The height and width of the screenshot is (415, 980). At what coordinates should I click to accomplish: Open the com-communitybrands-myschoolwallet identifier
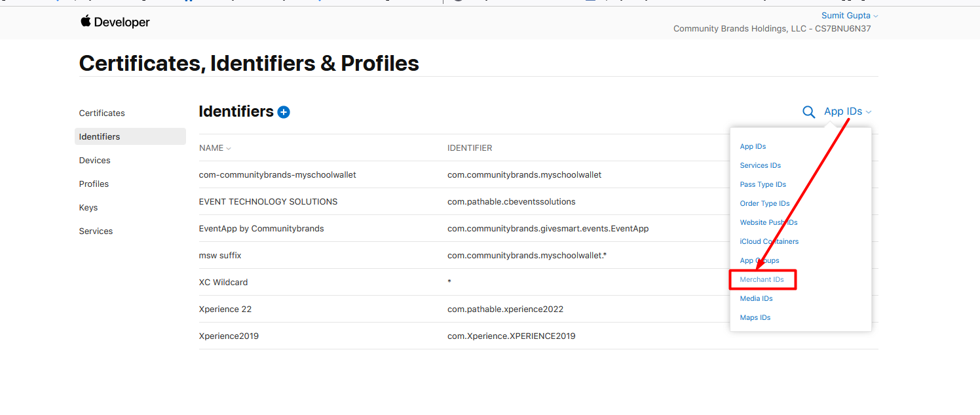tap(277, 175)
